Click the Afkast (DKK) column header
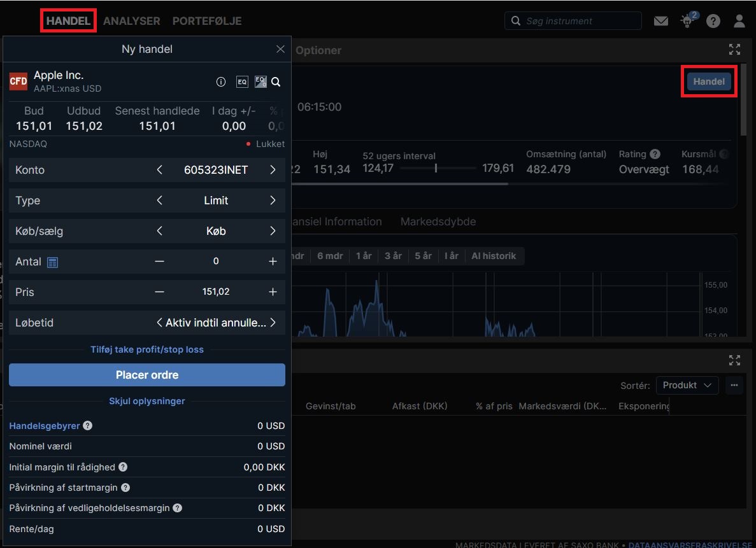756x548 pixels. point(420,406)
